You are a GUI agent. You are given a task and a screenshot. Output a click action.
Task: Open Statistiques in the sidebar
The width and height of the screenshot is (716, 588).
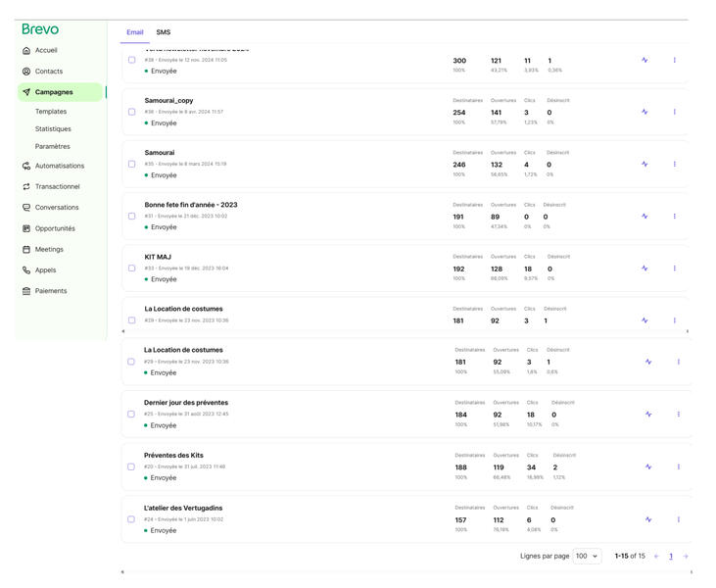(53, 129)
